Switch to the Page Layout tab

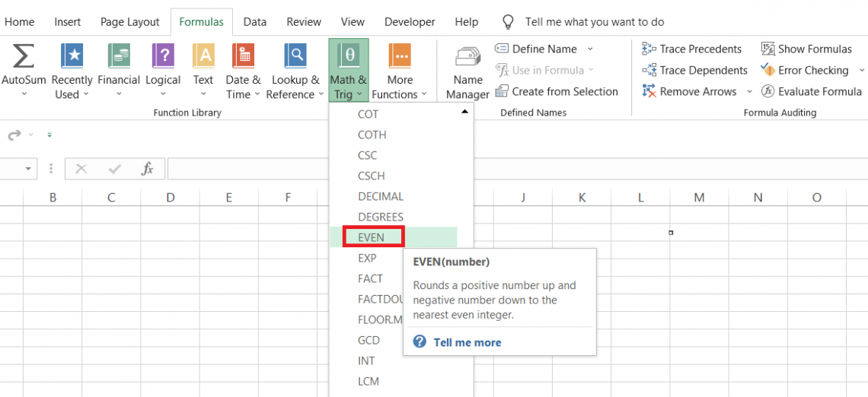130,22
